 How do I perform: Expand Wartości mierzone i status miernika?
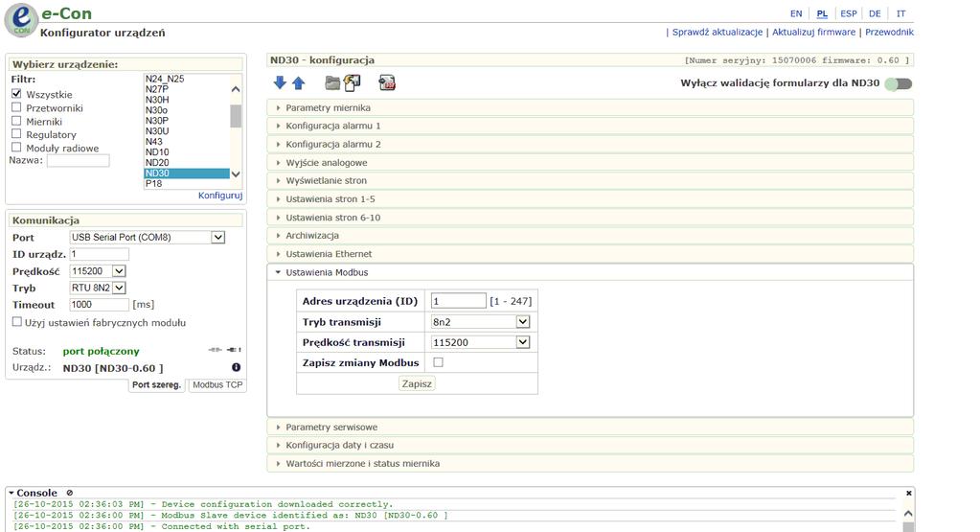(590, 463)
